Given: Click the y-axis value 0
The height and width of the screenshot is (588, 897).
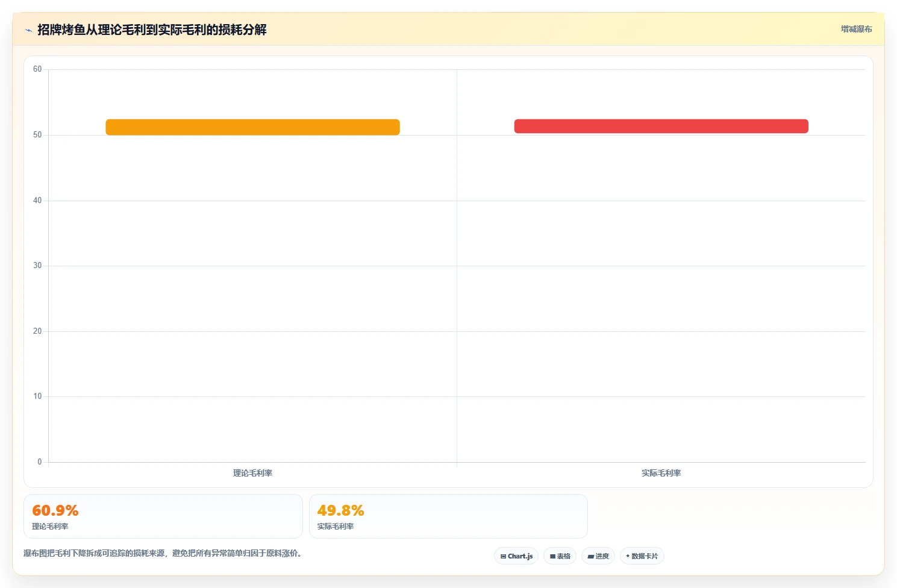Looking at the screenshot, I should point(40,462).
